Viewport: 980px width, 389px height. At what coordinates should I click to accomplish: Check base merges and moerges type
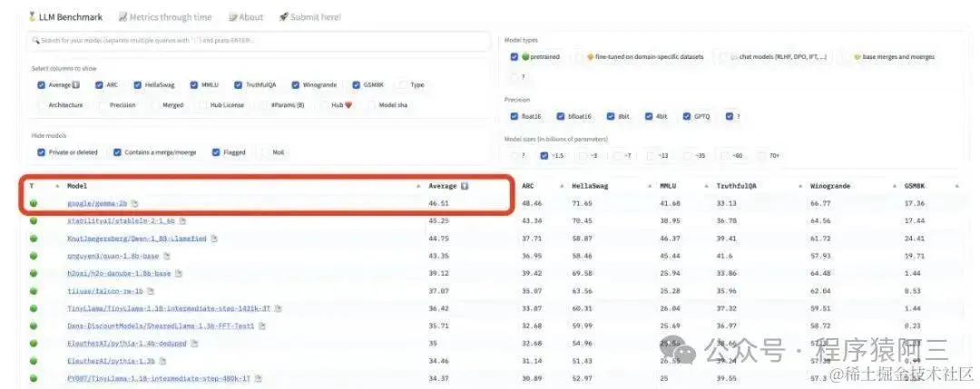(847, 57)
